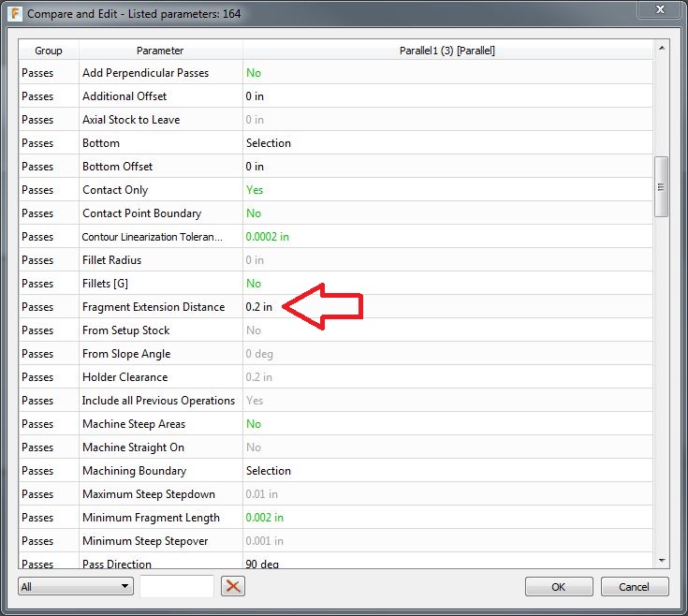This screenshot has height=616, width=688.
Task: Click the Fillet Radius parameter name
Action: (x=112, y=260)
